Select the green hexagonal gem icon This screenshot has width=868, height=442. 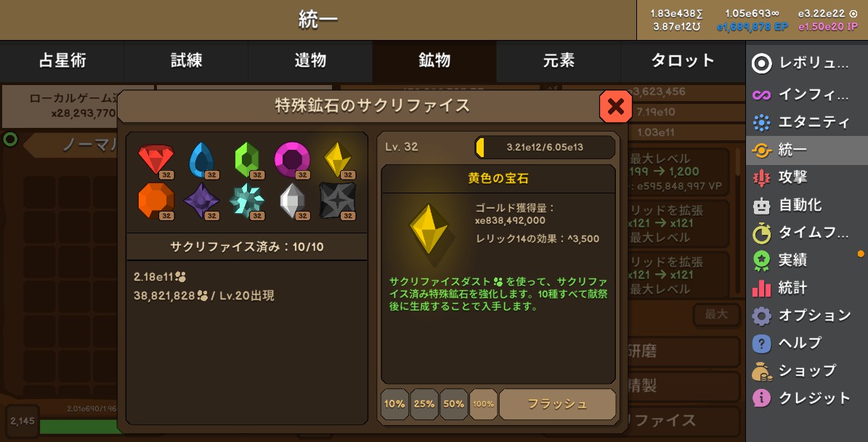[x=247, y=160]
